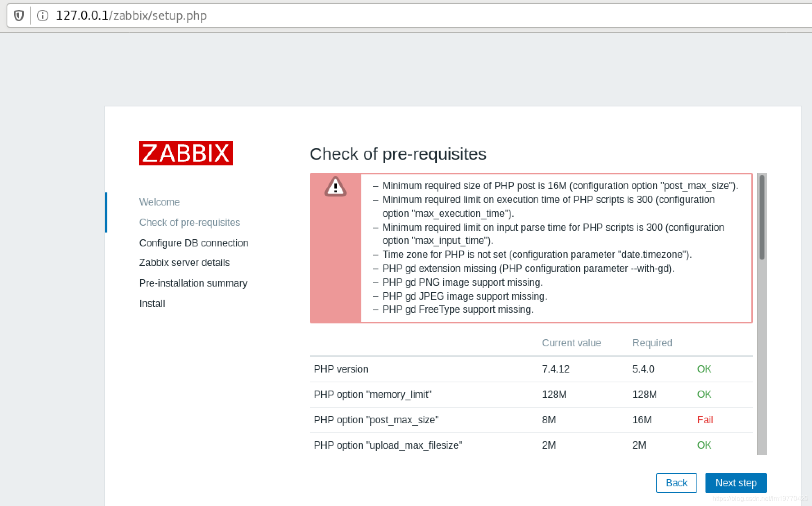Click the Required column header

coord(652,343)
